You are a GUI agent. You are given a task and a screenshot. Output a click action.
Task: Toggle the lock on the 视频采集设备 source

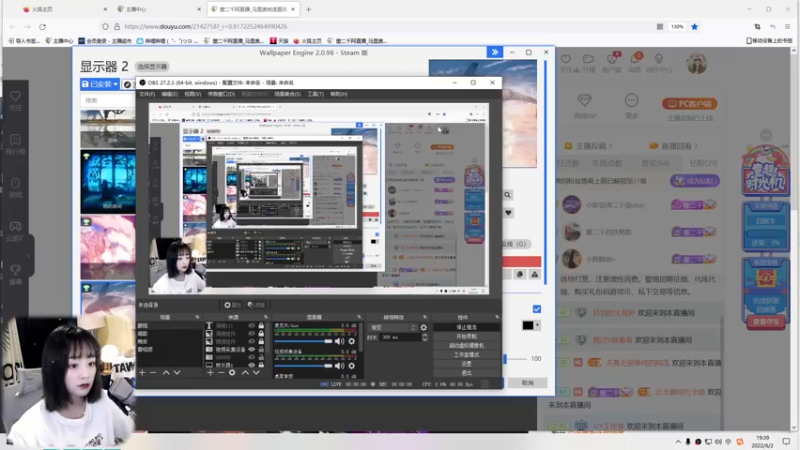pos(261,349)
